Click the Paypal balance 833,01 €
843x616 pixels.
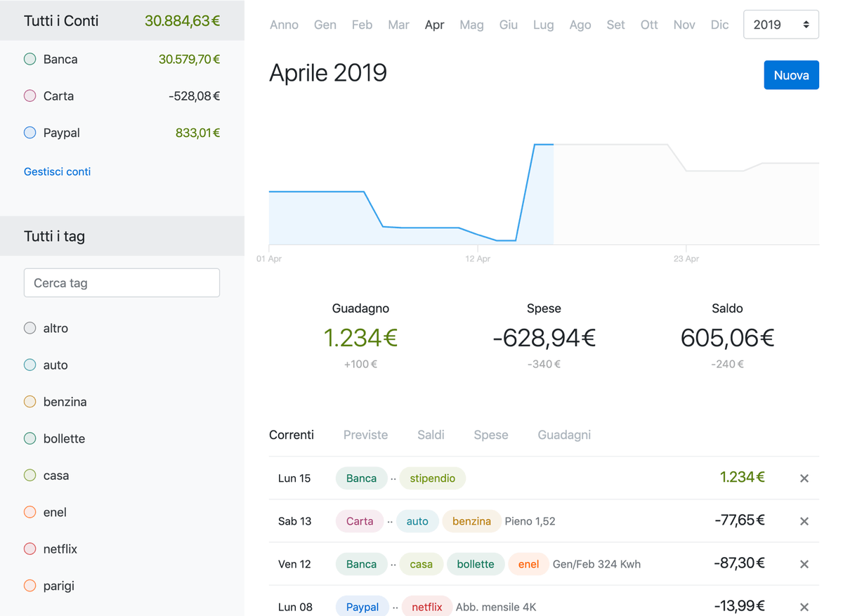click(x=197, y=132)
